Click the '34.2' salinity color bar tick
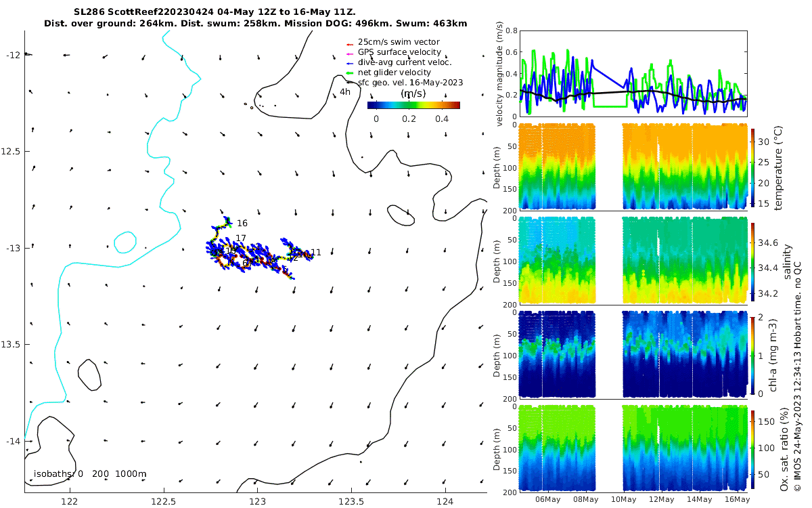This screenshot has height=508, width=812. click(767, 294)
